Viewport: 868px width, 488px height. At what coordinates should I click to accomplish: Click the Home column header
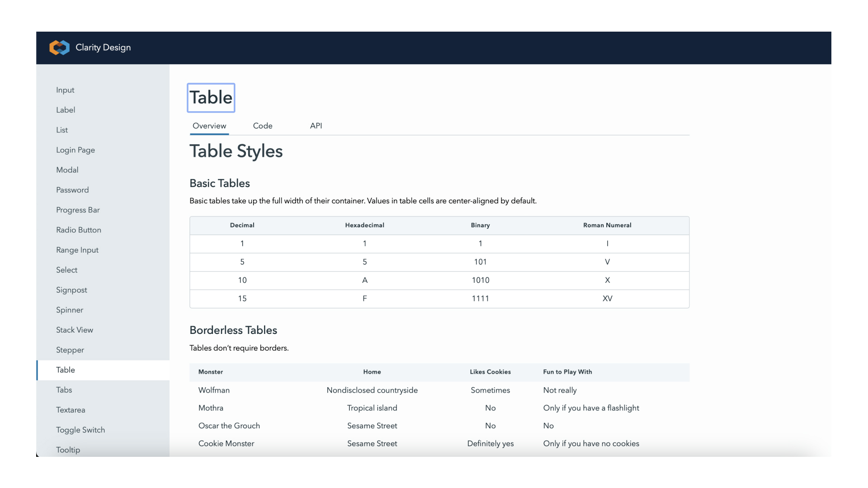(372, 372)
